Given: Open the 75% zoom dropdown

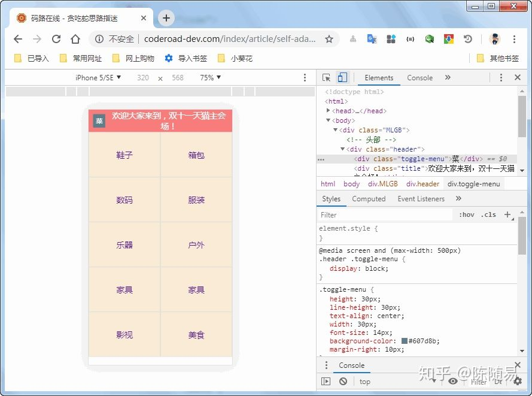Looking at the screenshot, I should [210, 78].
